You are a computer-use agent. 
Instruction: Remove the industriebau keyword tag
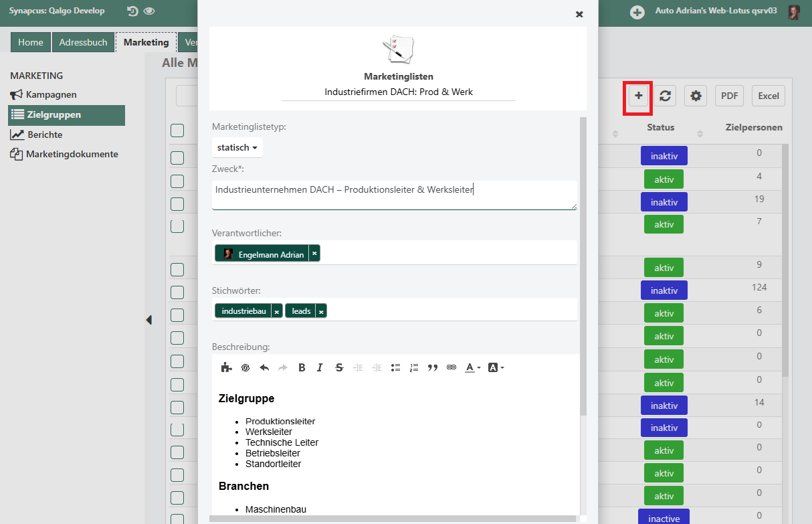(x=276, y=311)
